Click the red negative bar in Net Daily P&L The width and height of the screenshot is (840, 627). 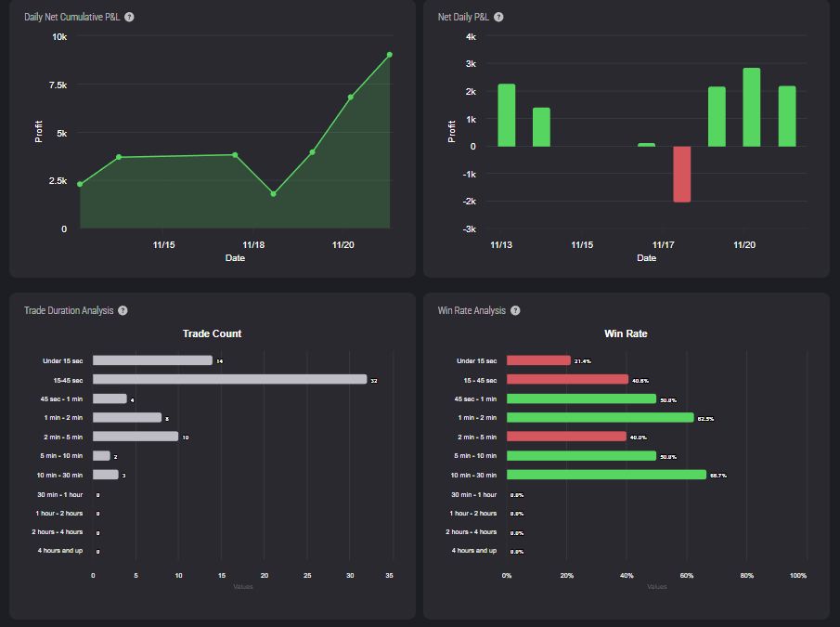tap(682, 175)
